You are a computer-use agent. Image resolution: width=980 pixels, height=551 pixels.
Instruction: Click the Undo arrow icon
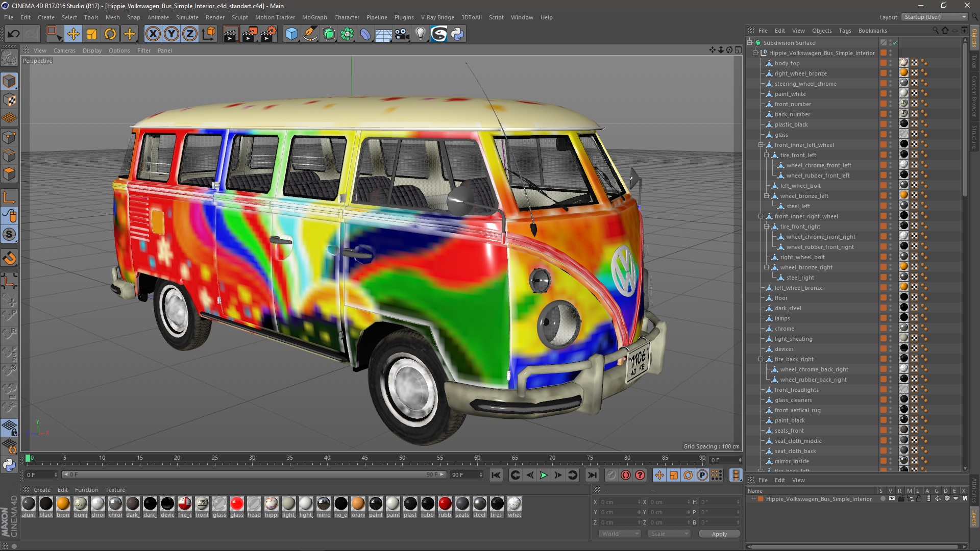(x=13, y=34)
